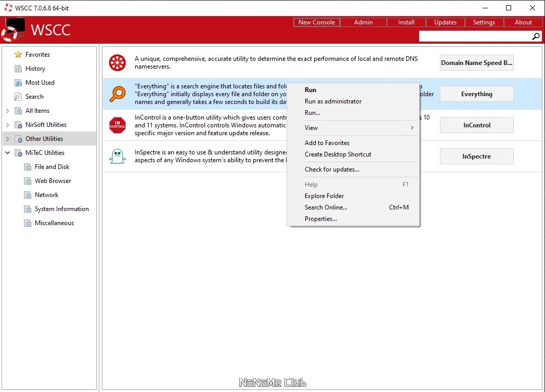Select System Information in the tree
The height and width of the screenshot is (392, 545).
[61, 209]
